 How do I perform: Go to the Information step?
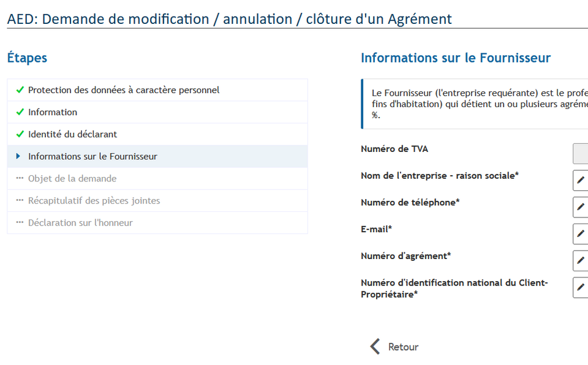[x=157, y=112]
